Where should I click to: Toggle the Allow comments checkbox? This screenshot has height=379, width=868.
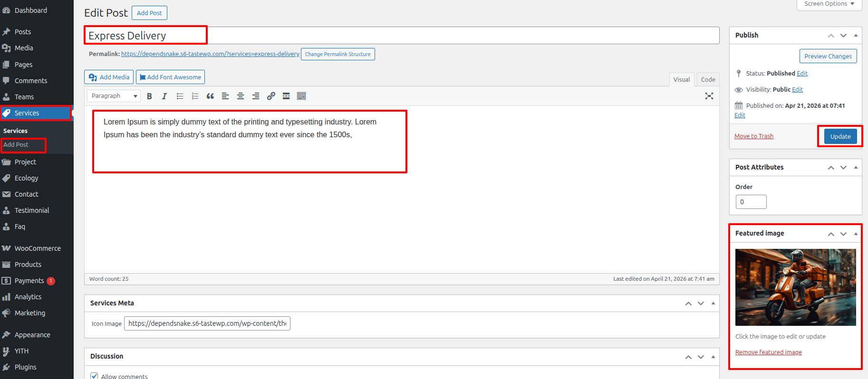coord(94,376)
